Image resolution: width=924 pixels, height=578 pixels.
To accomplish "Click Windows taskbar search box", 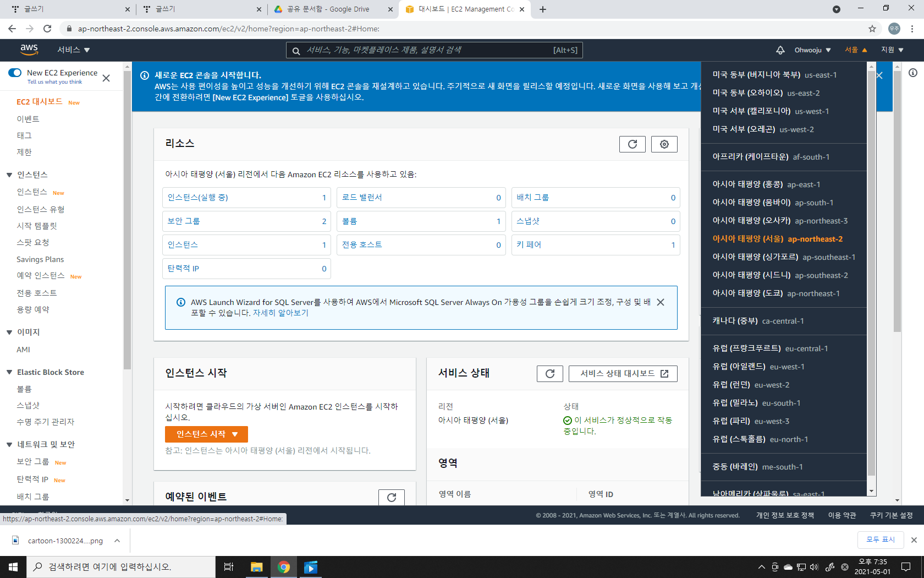I will point(121,567).
